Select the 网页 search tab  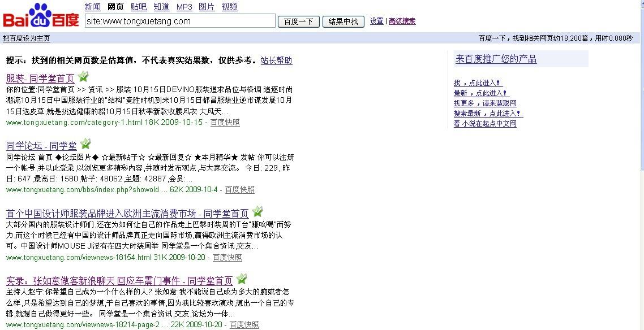tap(115, 7)
